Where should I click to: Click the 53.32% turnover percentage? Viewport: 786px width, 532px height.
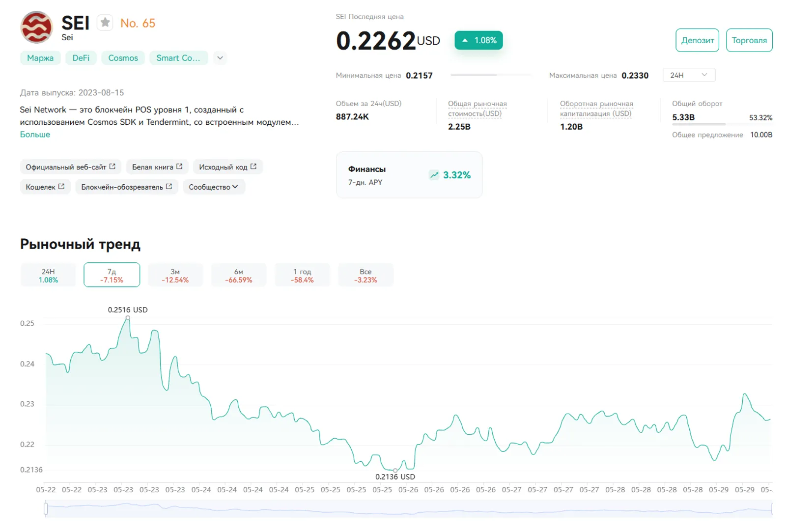point(760,118)
